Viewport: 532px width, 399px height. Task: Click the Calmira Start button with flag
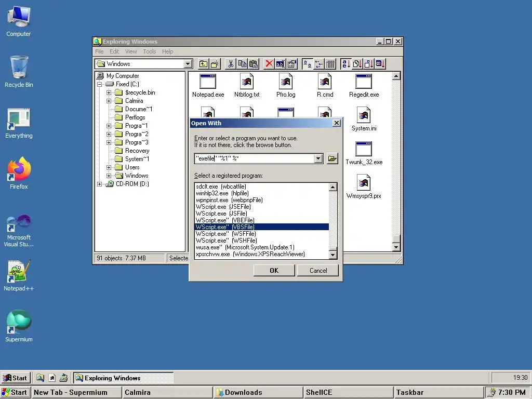click(x=16, y=378)
